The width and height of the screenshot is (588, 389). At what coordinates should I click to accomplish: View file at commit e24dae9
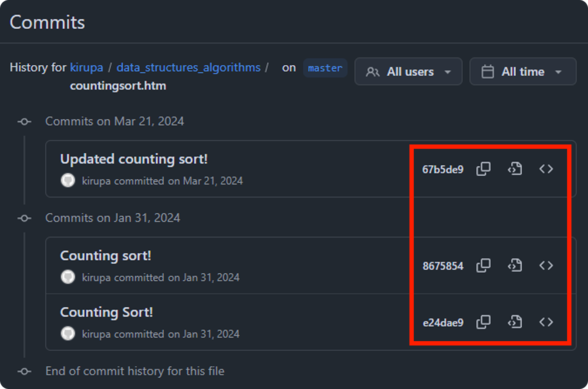tap(515, 322)
